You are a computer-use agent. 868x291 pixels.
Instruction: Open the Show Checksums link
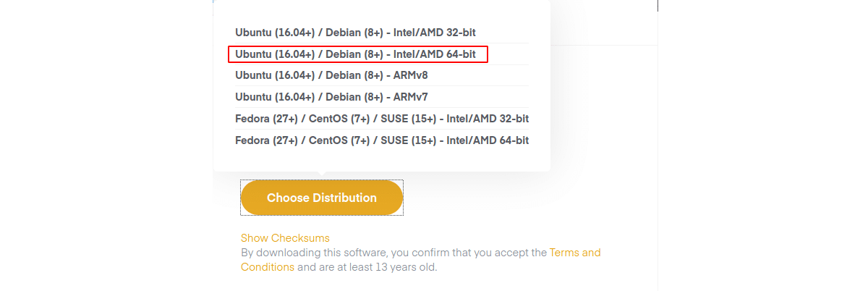pos(285,238)
